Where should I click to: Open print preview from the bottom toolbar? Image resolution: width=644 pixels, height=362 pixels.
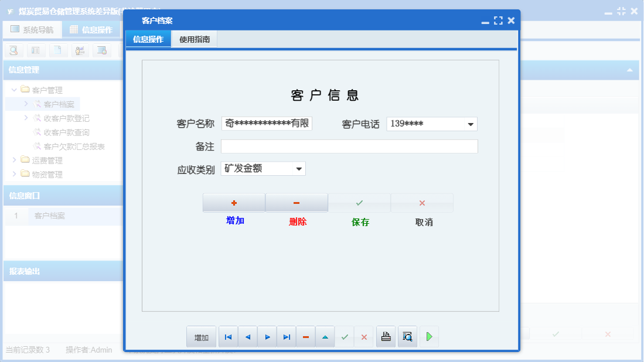click(x=407, y=336)
